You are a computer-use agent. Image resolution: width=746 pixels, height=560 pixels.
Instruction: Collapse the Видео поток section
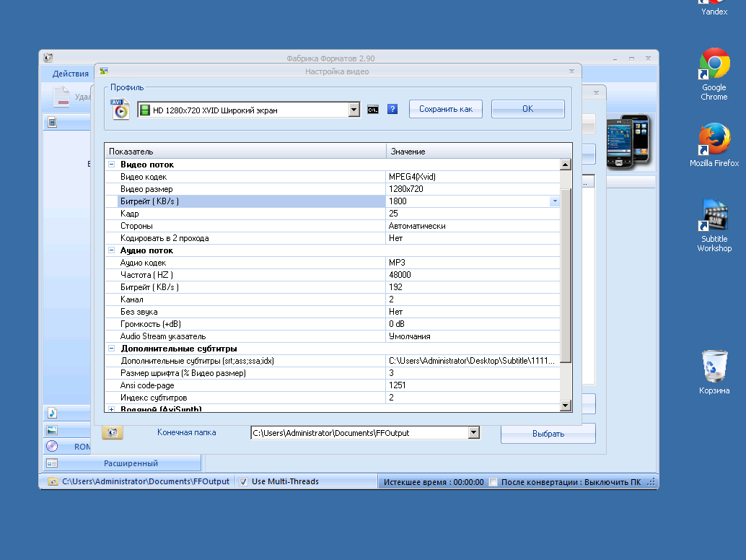click(x=112, y=165)
